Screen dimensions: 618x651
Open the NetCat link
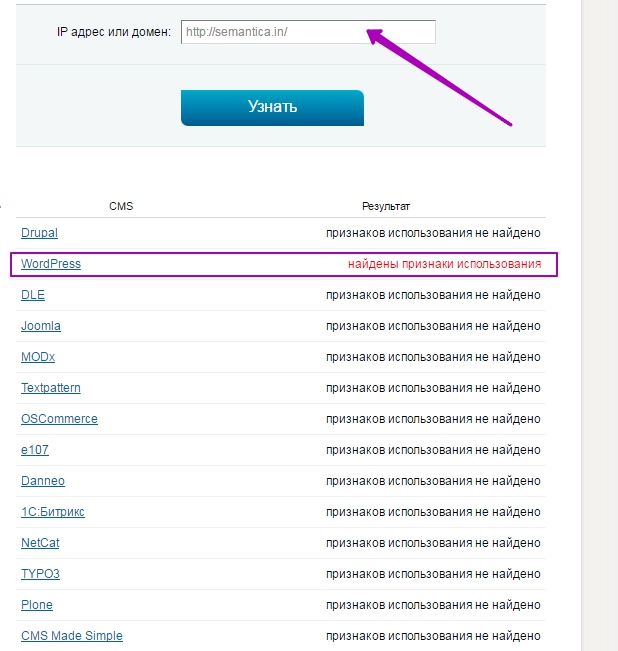[40, 543]
